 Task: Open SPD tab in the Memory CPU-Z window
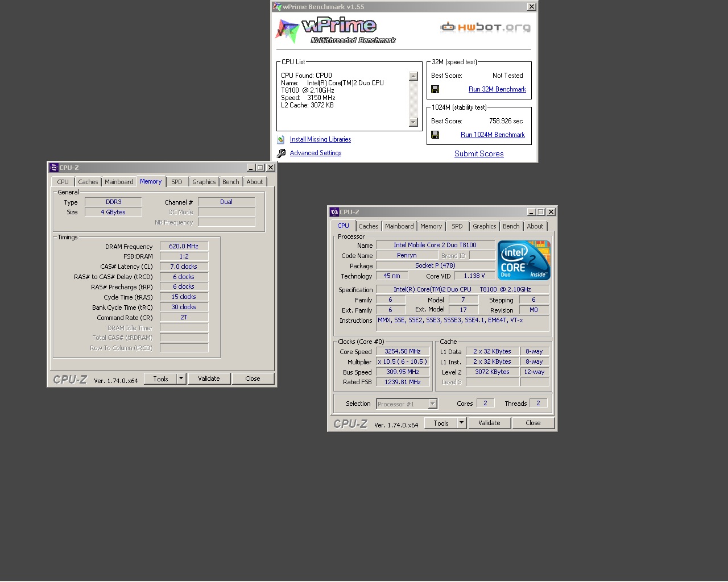point(177,182)
